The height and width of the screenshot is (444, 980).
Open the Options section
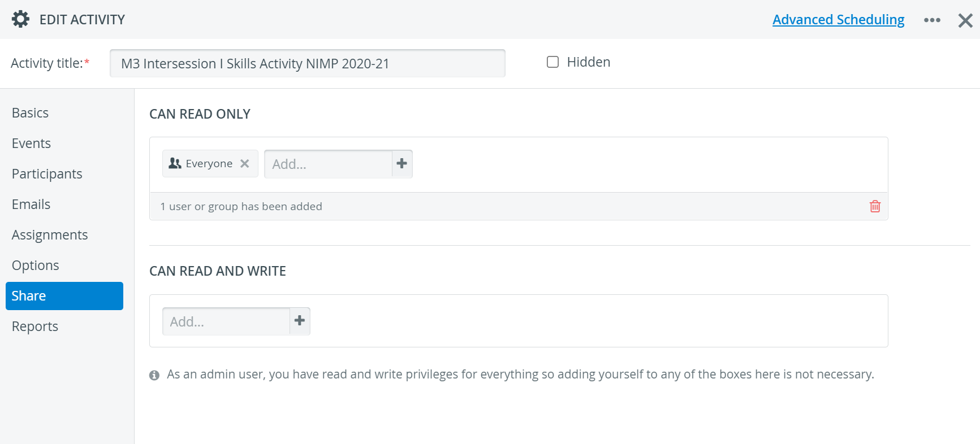pos(35,265)
